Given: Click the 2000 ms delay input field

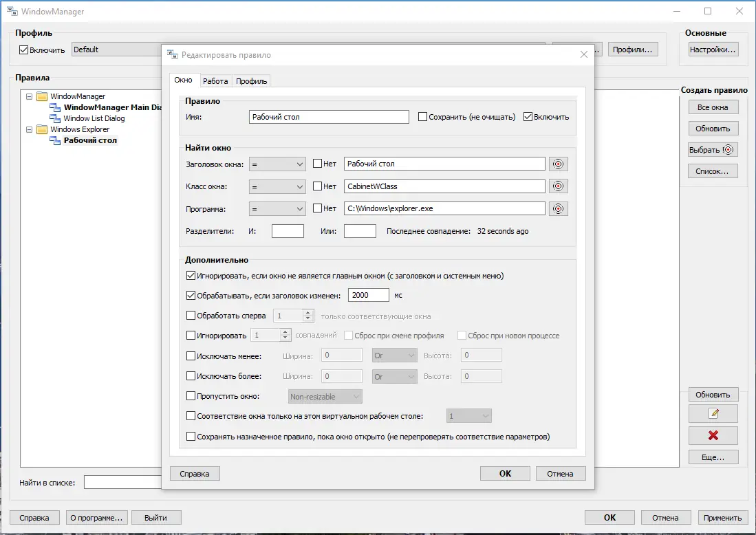Looking at the screenshot, I should (368, 295).
